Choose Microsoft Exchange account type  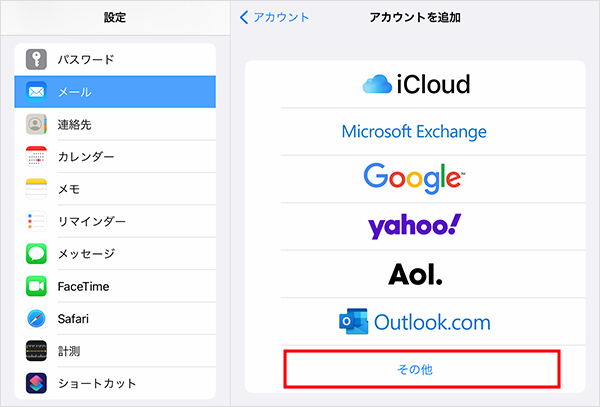[414, 131]
